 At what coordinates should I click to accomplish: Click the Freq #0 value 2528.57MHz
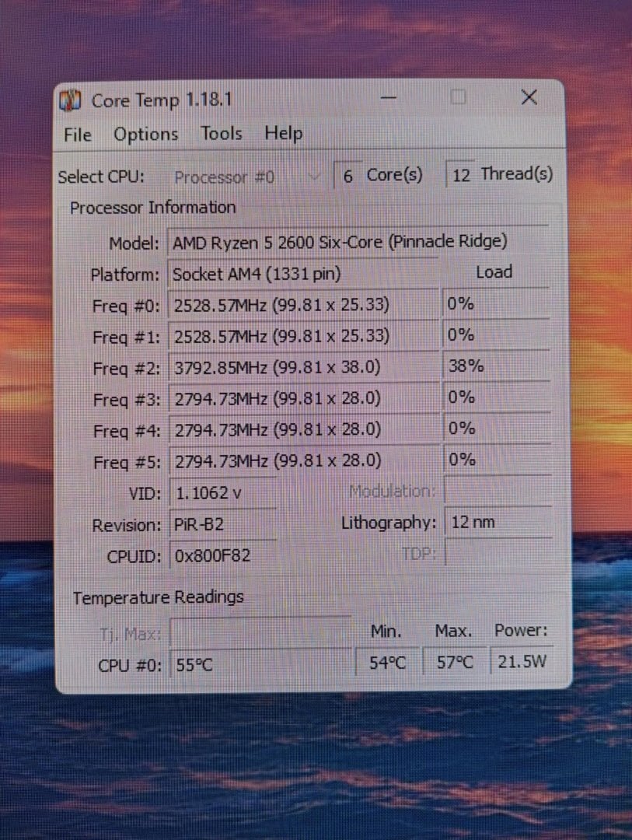click(303, 305)
